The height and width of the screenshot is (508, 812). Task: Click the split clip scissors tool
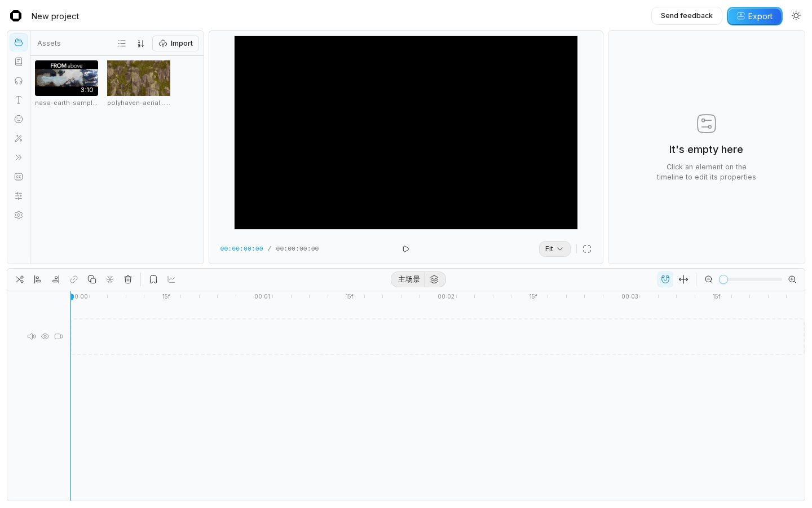click(20, 279)
